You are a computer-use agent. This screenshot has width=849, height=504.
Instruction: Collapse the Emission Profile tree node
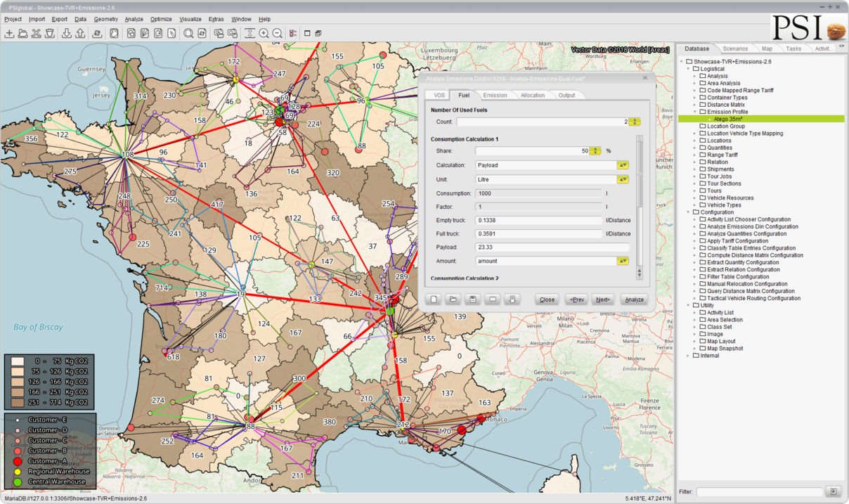695,112
